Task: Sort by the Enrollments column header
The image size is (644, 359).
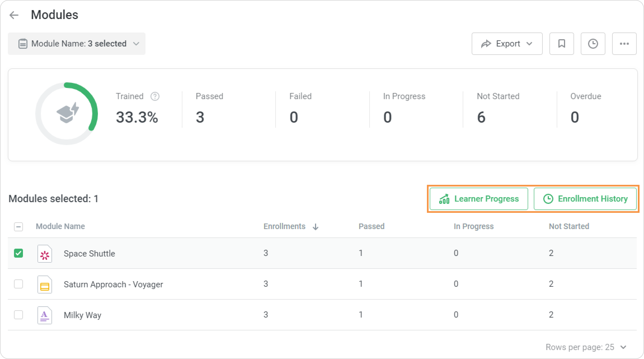Action: 285,226
